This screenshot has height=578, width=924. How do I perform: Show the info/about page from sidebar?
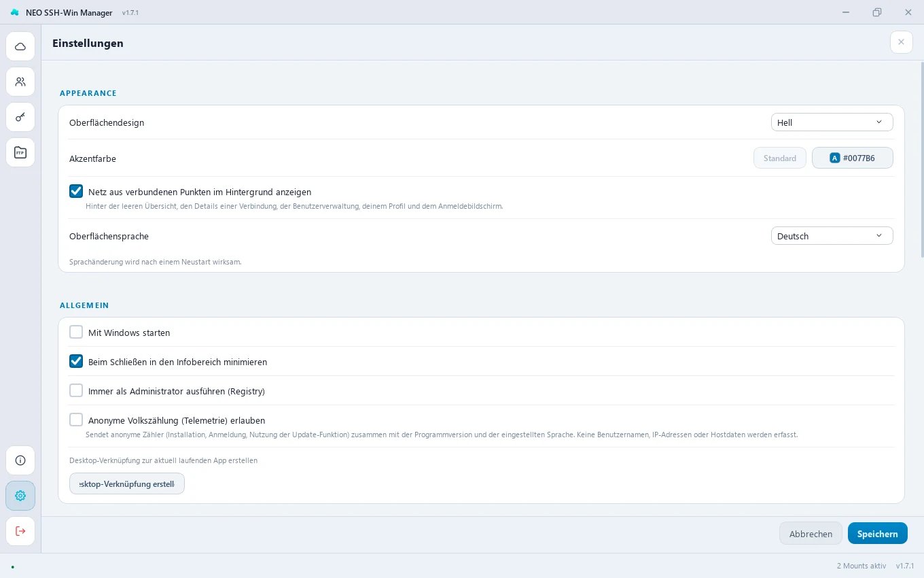coord(20,460)
